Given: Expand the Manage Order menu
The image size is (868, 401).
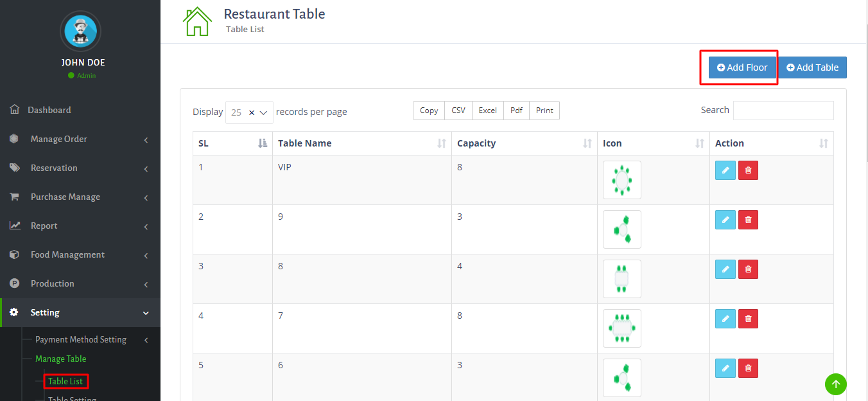Looking at the screenshot, I should pos(80,139).
